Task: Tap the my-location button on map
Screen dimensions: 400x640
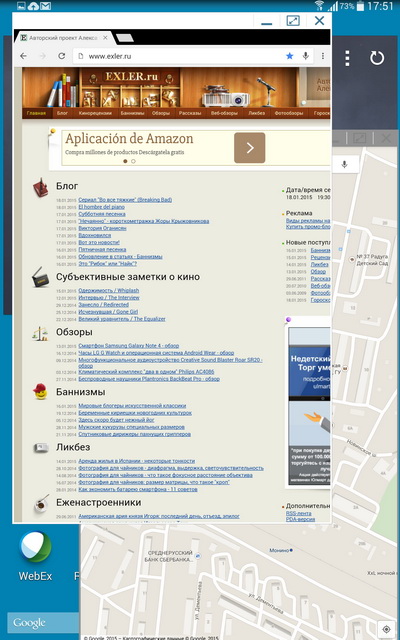Action: pos(386,629)
